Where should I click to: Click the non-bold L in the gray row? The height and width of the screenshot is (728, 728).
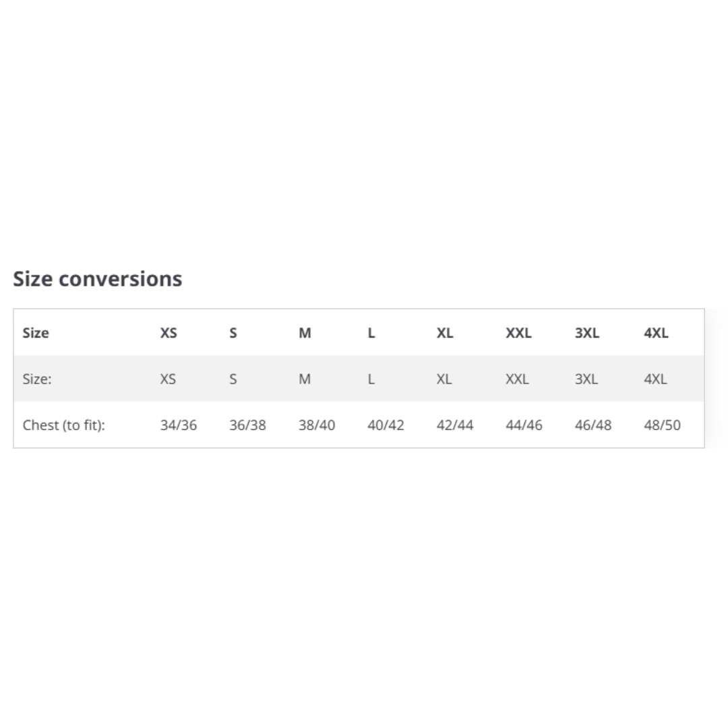[371, 379]
